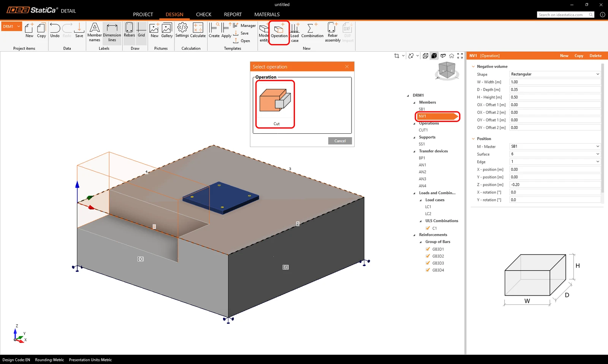608x364 pixels.
Task: Collapse the Transfer devices tree node
Action: tap(414, 151)
